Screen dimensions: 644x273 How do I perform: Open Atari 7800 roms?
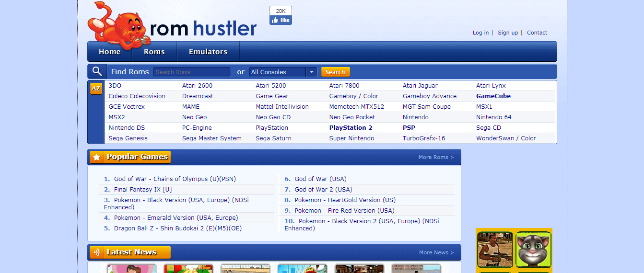point(344,86)
